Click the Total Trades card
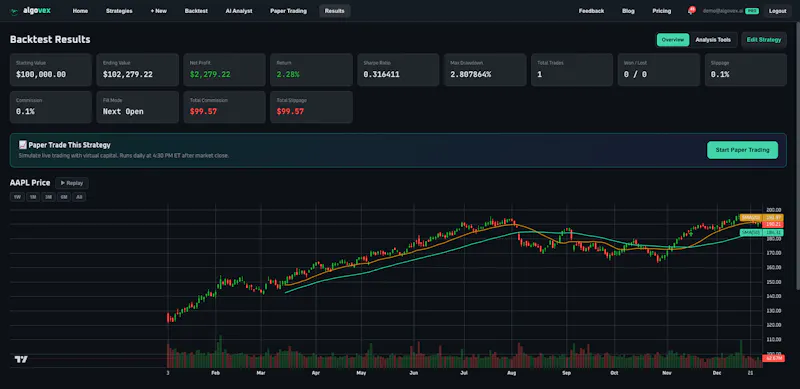This screenshot has width=800, height=389. tap(572, 69)
